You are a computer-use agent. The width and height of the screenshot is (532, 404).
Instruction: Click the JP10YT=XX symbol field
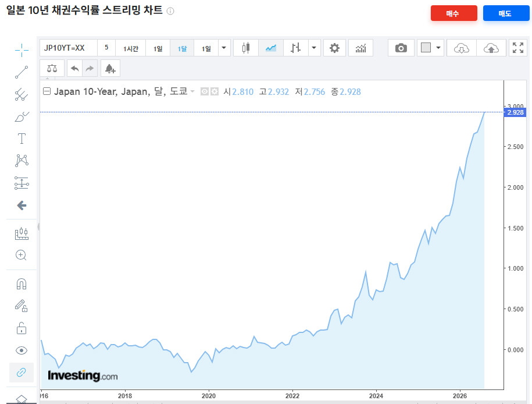tap(69, 48)
